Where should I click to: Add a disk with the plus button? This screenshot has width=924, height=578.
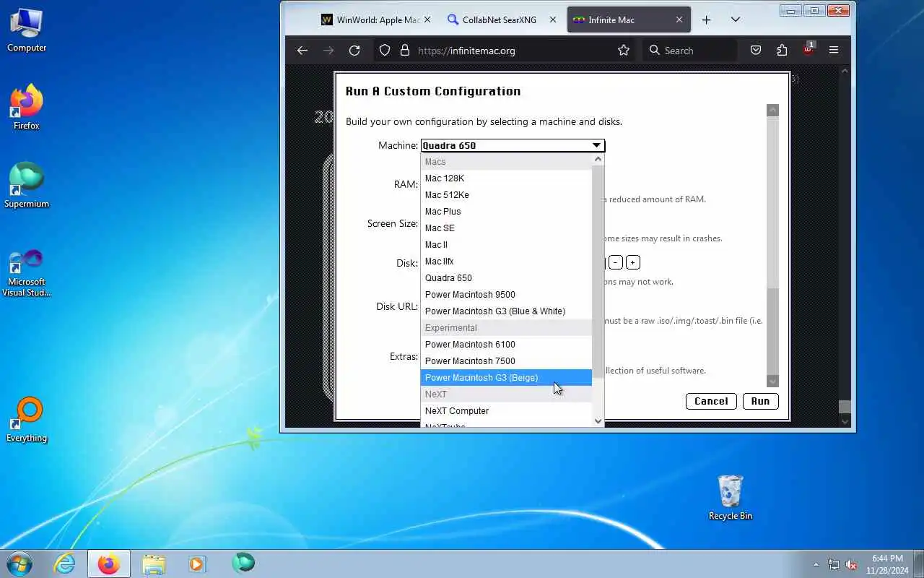point(632,262)
